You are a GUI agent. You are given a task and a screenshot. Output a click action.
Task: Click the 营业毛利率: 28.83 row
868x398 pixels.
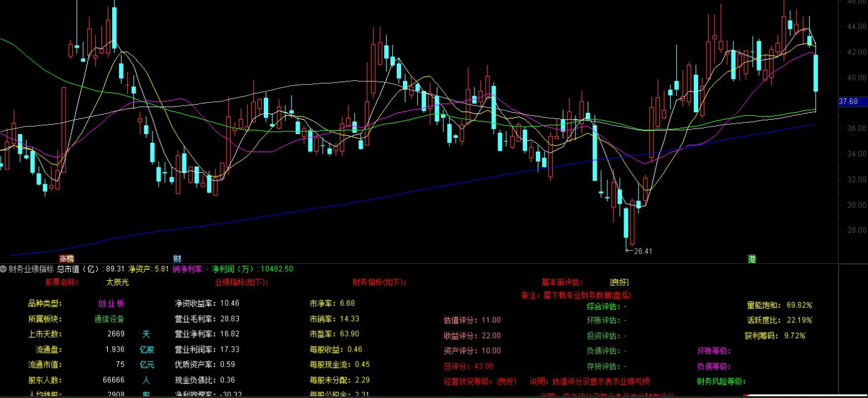point(207,318)
